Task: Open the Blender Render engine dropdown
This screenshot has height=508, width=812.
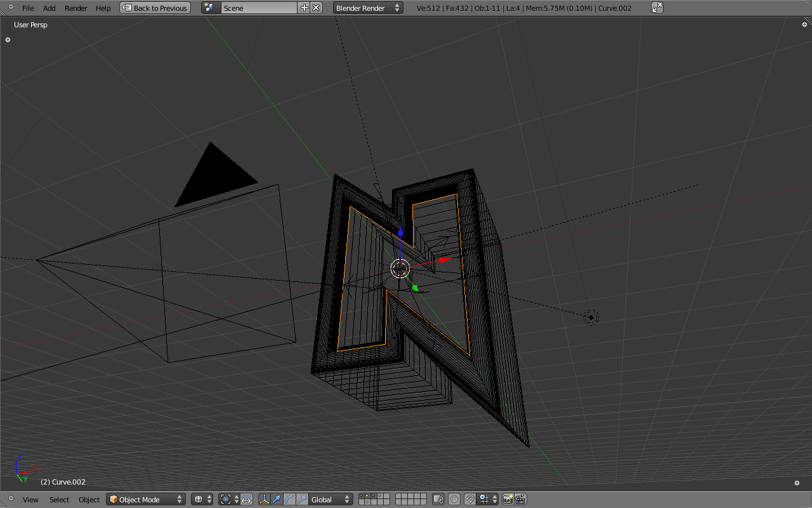Action: tap(368, 8)
